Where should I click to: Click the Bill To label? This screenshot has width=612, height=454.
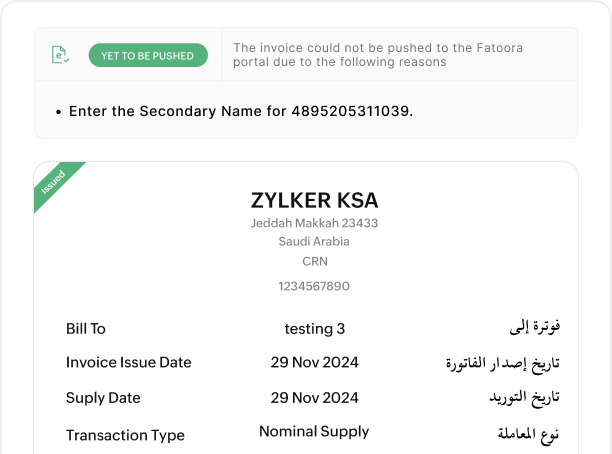[86, 329]
